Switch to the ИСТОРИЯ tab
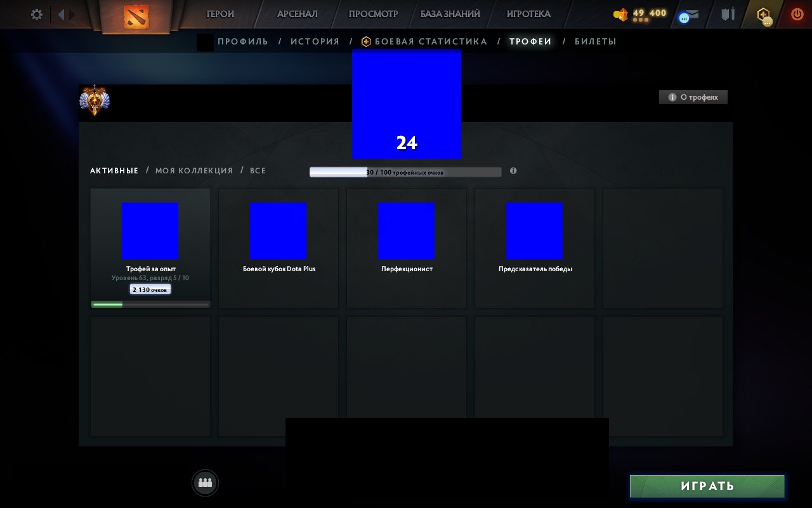The image size is (812, 508). 315,41
